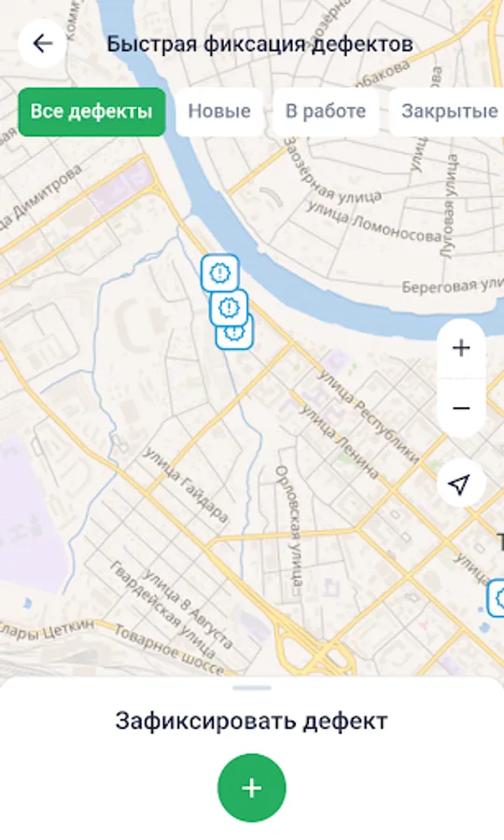Show the Закрытые defects filter

(x=449, y=111)
